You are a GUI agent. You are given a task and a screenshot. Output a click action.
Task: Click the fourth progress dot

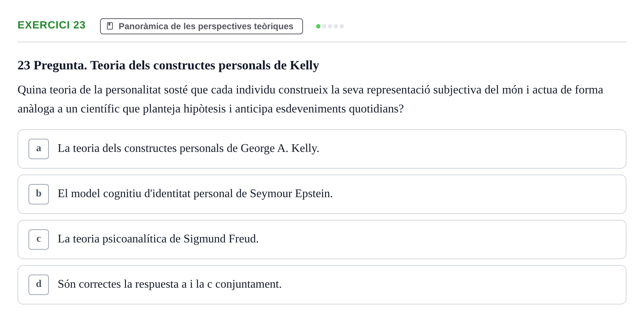(x=336, y=26)
